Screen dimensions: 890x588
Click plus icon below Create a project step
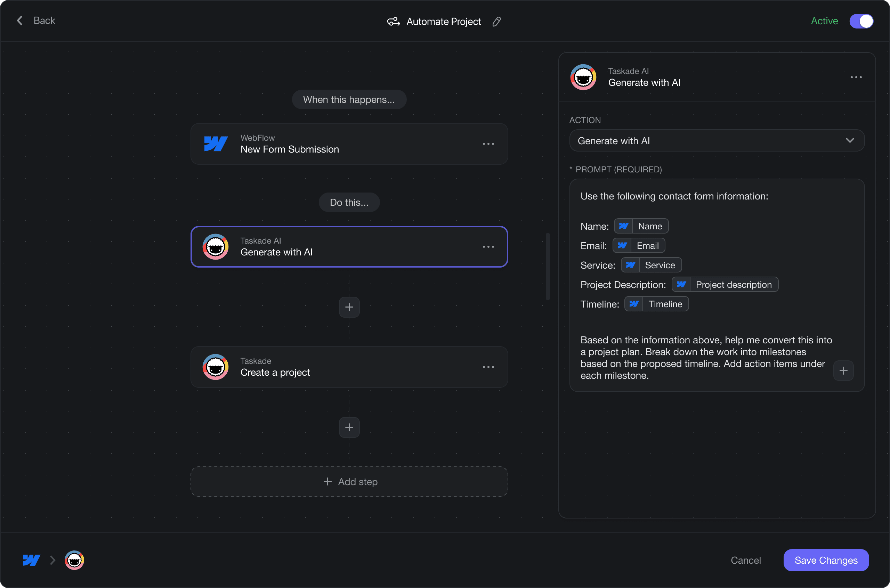tap(349, 427)
